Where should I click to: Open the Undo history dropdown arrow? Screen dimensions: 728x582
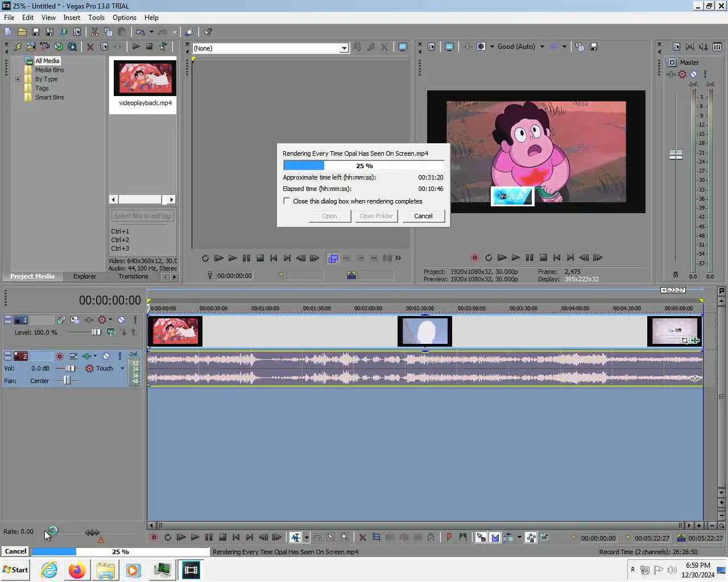point(151,32)
